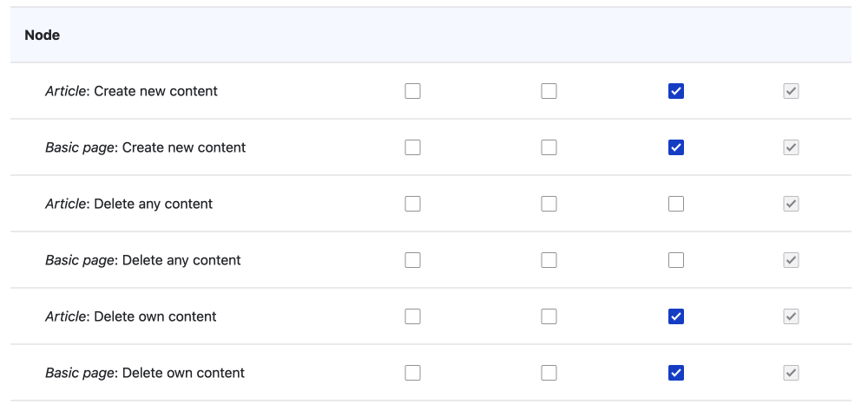
Task: Uncheck blue checkbox for Article: Delete own content
Action: click(x=676, y=316)
